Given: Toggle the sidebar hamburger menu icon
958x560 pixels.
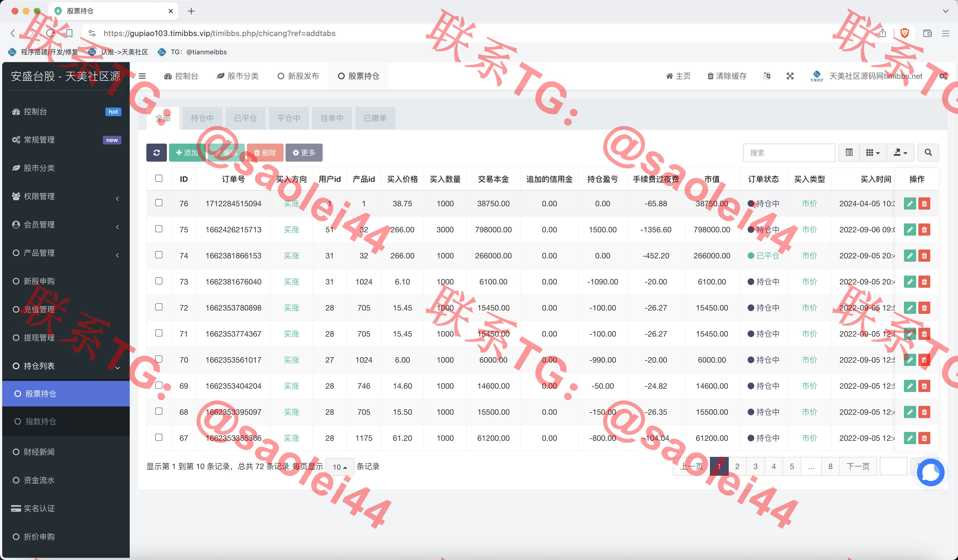Looking at the screenshot, I should [142, 76].
